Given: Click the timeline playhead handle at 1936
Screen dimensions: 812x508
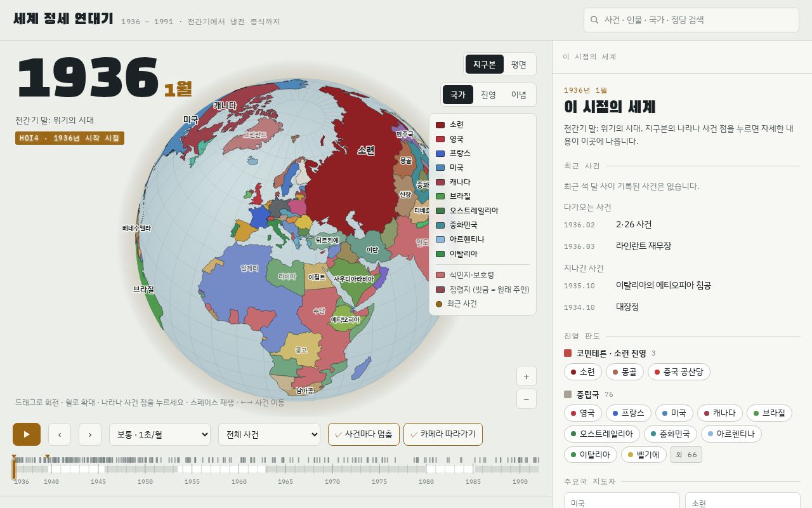Looking at the screenshot, I should 14,469.
